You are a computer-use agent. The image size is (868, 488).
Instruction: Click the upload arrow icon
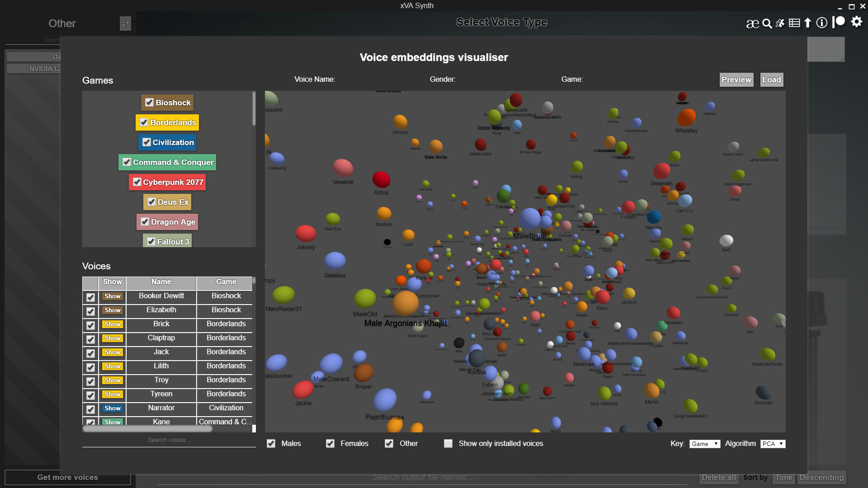pyautogui.click(x=808, y=23)
